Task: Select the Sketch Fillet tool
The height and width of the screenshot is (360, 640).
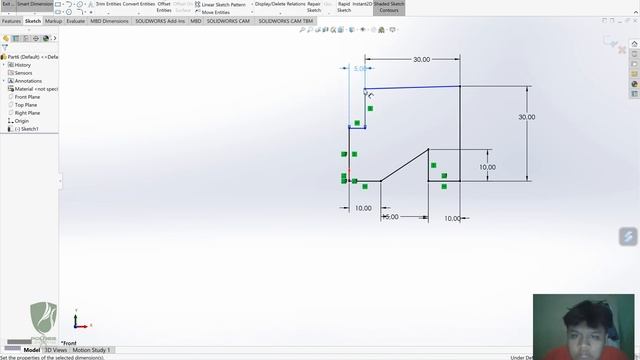Action: coord(80,12)
